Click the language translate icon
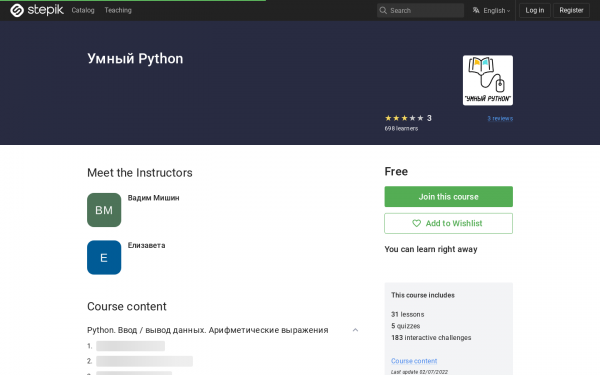 click(x=476, y=10)
